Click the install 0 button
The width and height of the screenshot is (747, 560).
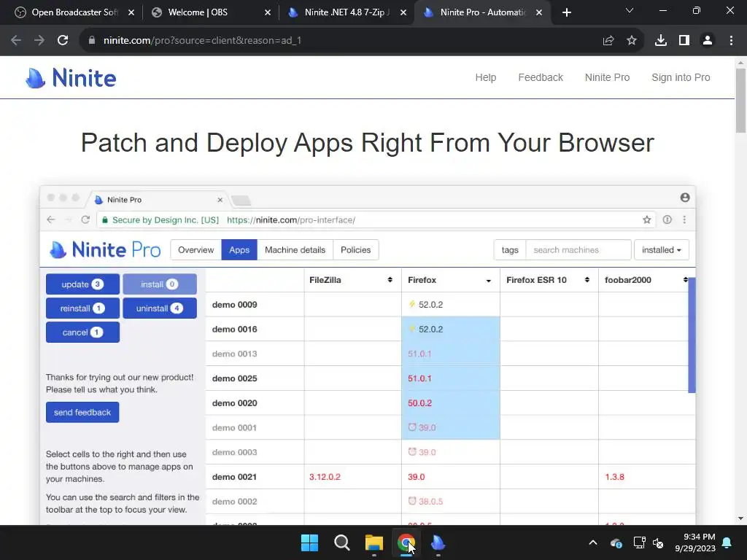(x=160, y=284)
